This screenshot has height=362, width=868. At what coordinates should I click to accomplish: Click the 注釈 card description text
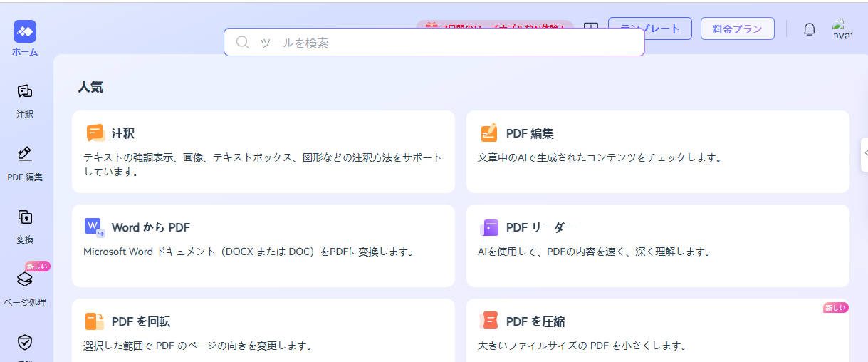(x=263, y=165)
